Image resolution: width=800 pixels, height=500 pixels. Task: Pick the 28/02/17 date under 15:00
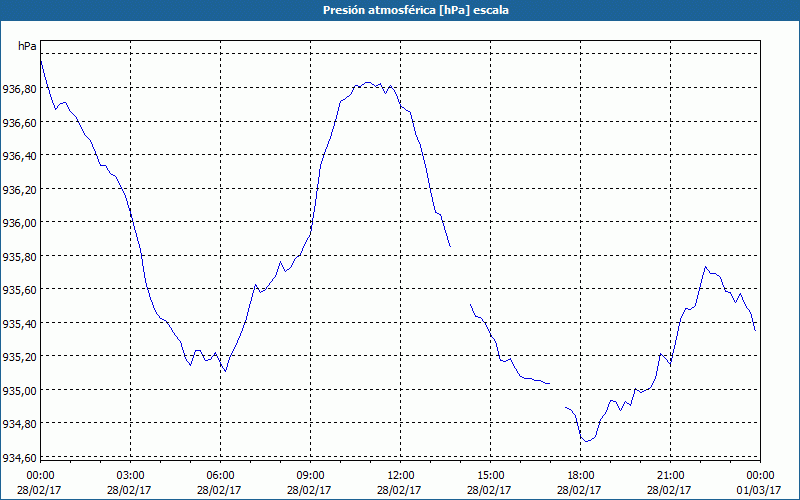tap(489, 490)
